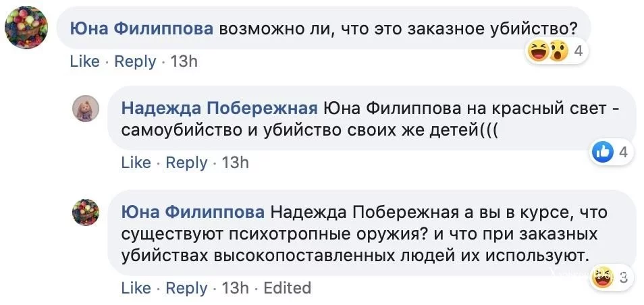Reply to Юна Филиппова's top comment
Viewport: 644px width, 305px height.
coord(135,61)
